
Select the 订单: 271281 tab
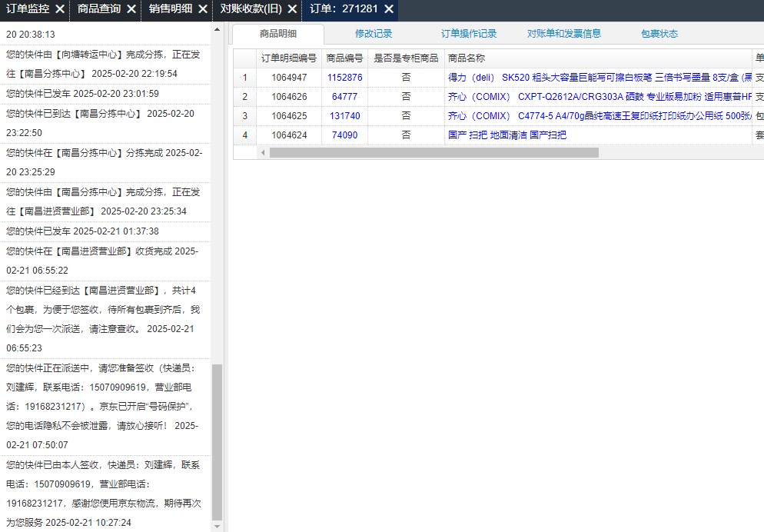coord(344,9)
